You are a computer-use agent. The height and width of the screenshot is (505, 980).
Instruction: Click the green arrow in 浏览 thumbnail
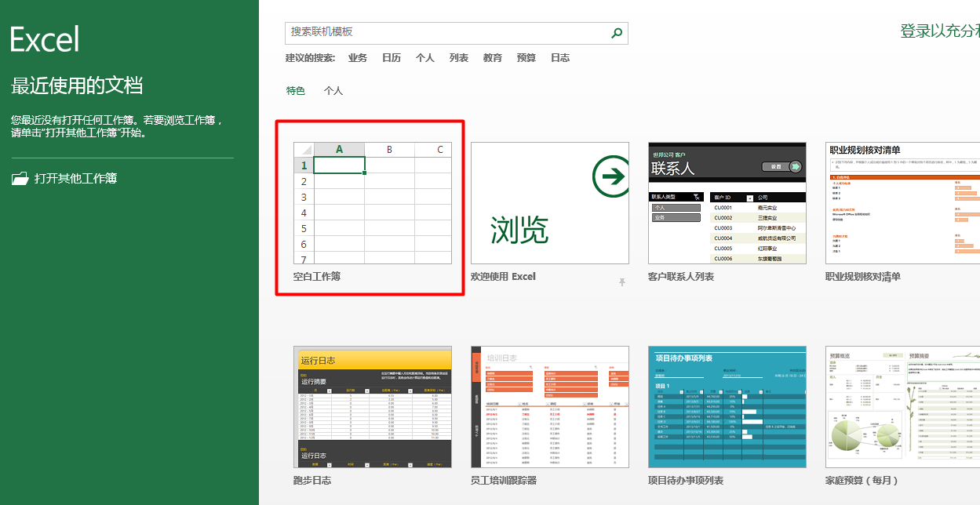pos(610,176)
